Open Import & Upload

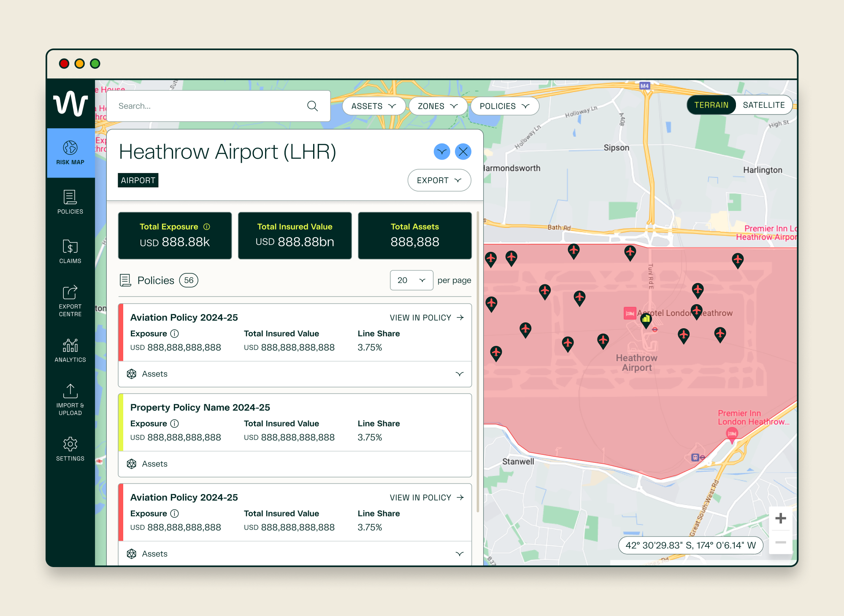click(70, 400)
